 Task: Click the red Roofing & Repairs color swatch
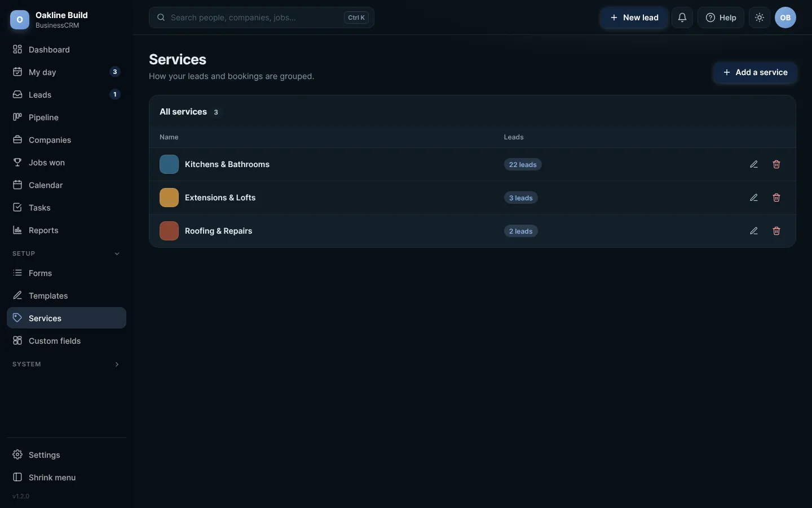(169, 231)
